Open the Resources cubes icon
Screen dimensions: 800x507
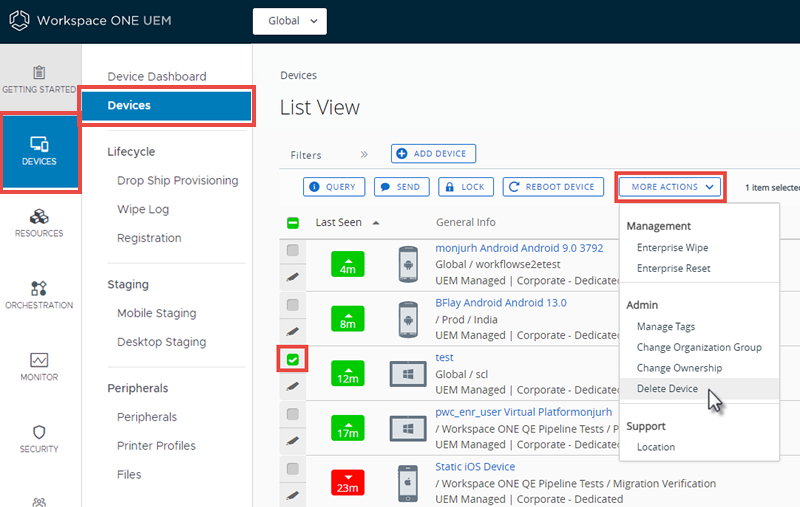[x=39, y=217]
